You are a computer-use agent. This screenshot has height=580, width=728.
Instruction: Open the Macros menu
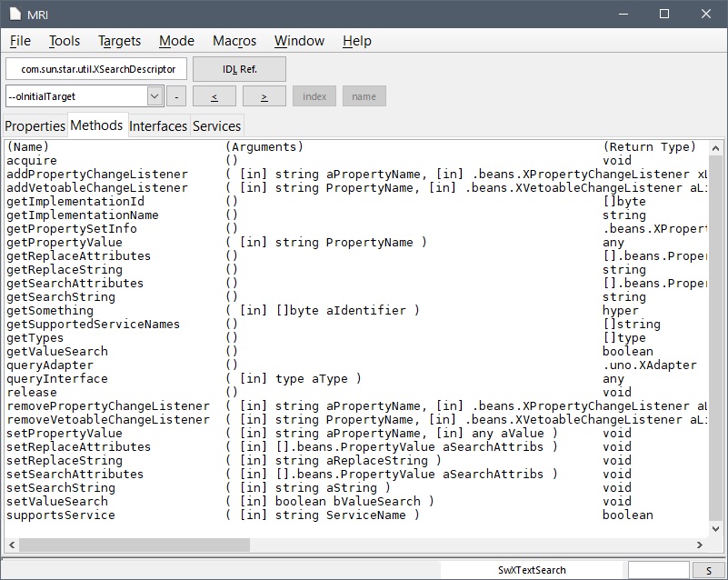pos(234,41)
